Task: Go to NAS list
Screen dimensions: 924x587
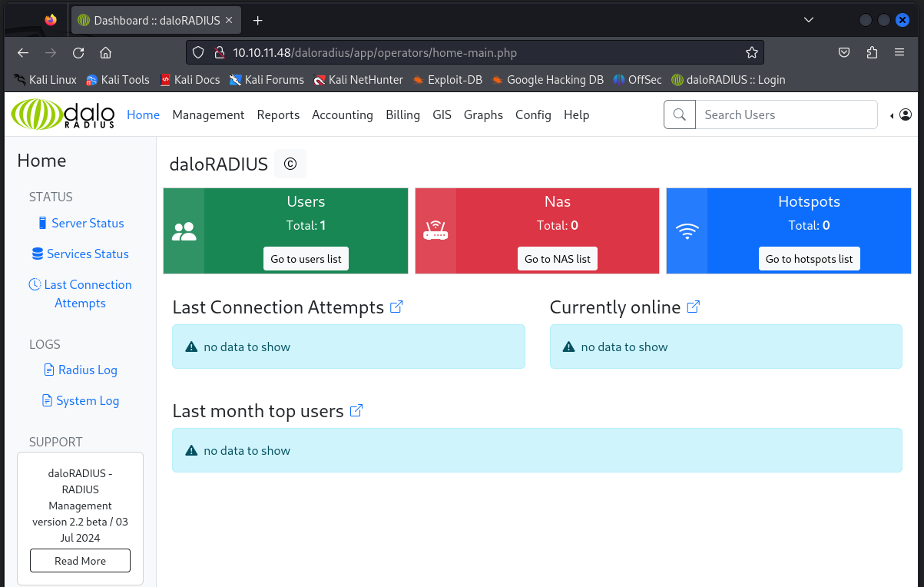Action: coord(557,259)
